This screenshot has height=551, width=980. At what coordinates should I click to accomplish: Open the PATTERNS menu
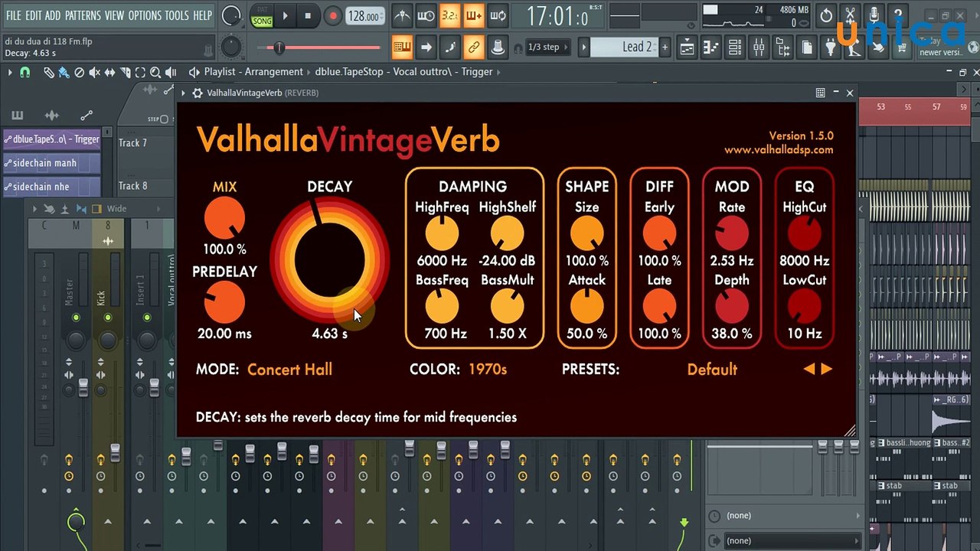pos(83,15)
